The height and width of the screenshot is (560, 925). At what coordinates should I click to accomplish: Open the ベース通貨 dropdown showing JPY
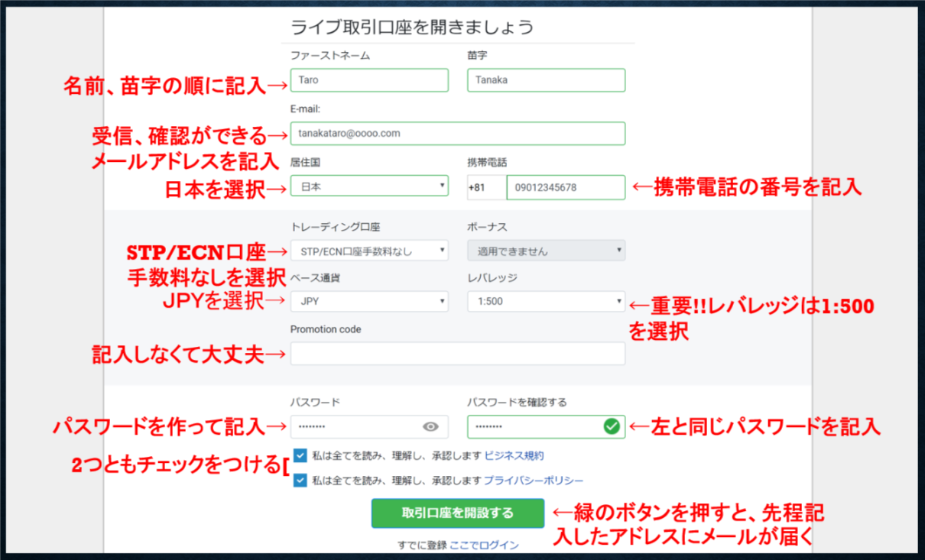(369, 301)
